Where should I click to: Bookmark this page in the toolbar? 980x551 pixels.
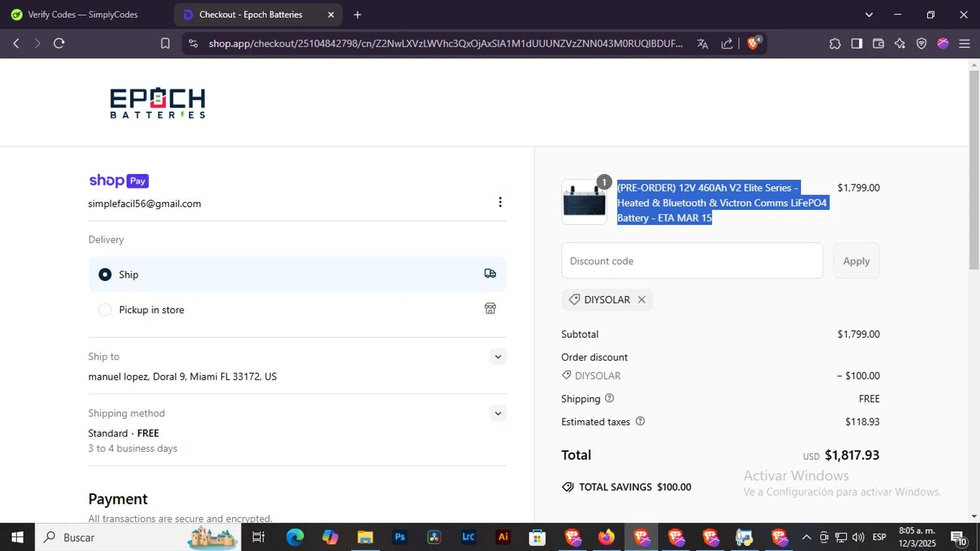[165, 43]
